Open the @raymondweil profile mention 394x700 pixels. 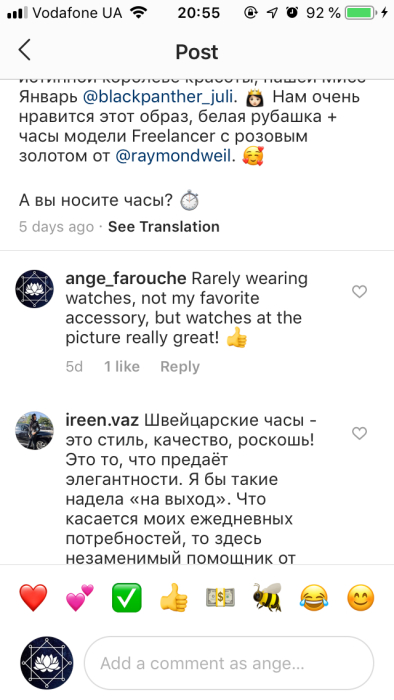pos(173,157)
